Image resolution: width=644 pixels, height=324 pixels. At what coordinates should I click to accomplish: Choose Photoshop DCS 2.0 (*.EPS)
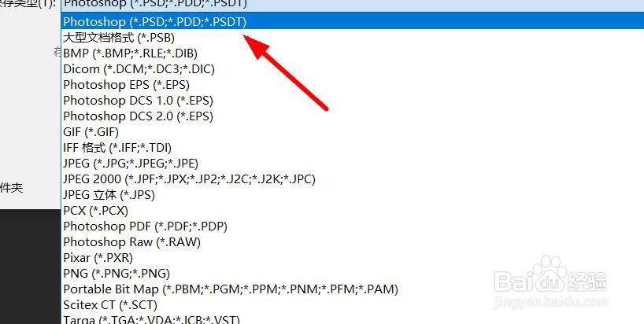click(353, 116)
